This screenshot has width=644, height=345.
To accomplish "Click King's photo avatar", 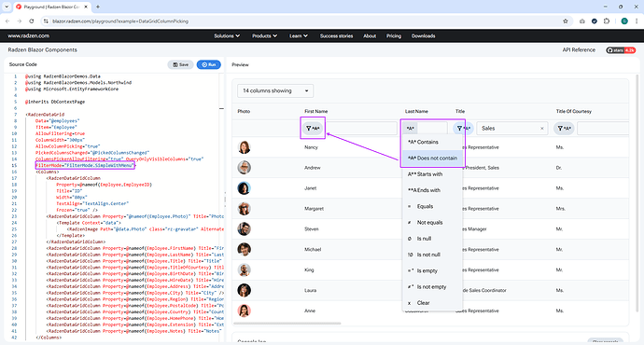I will (x=244, y=269).
